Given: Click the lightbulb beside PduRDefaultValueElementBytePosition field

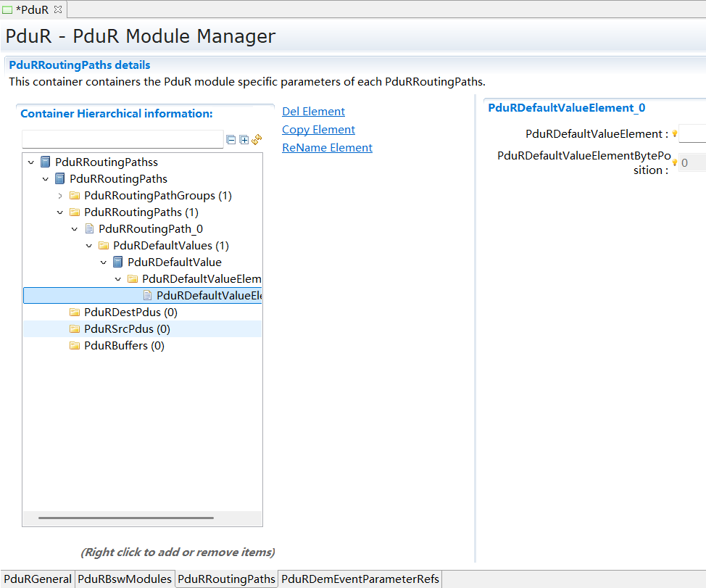Looking at the screenshot, I should point(674,162).
